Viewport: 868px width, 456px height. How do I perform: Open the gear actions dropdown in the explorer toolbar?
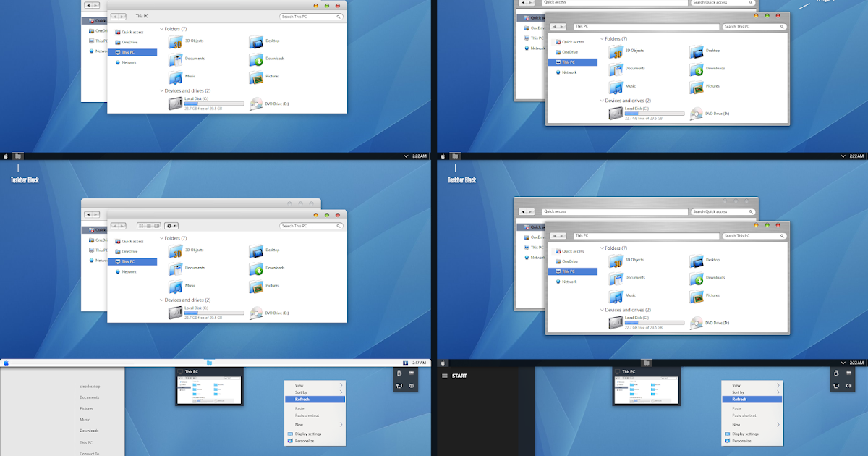point(171,226)
